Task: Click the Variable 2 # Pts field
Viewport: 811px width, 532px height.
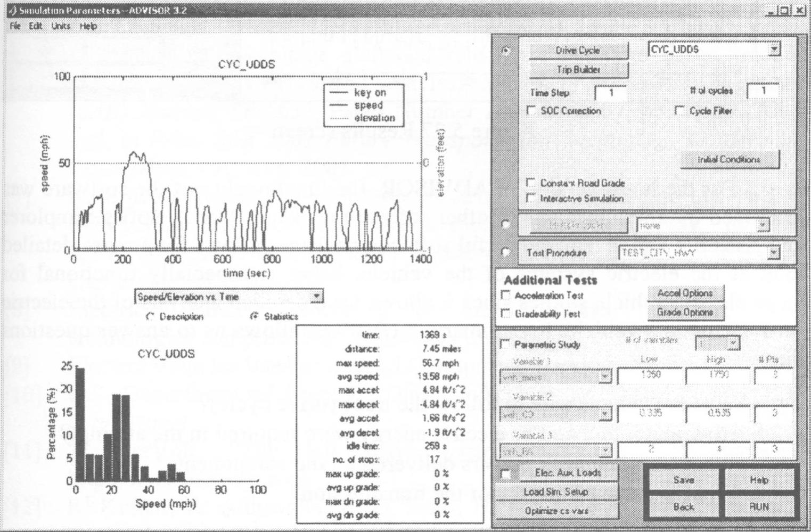Action: [774, 414]
